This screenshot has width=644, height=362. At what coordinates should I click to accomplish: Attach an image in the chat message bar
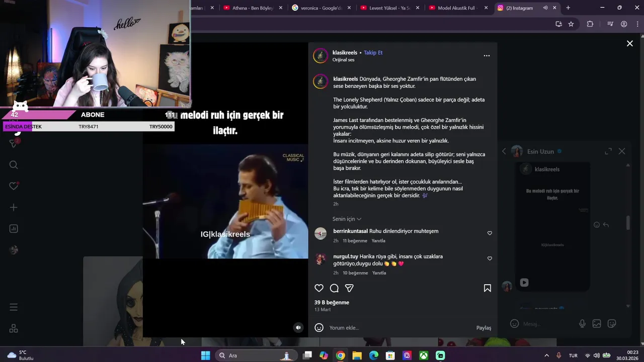[x=597, y=324]
